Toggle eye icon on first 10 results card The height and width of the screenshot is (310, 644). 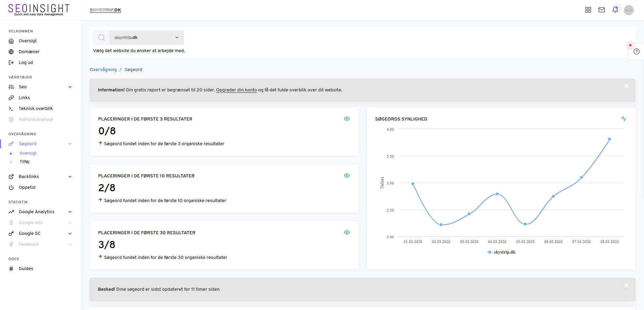click(347, 175)
